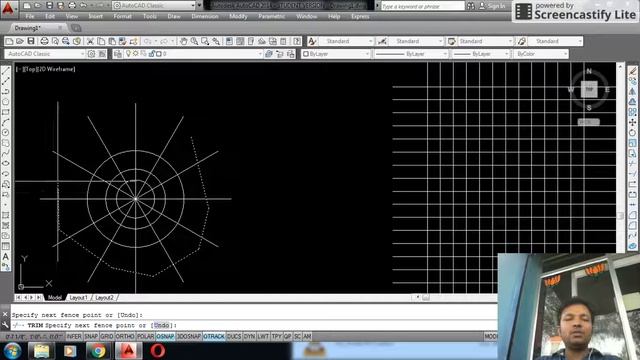The height and width of the screenshot is (360, 640).
Task: Select the Line tool in Draw toolbar
Action: pos(6,71)
